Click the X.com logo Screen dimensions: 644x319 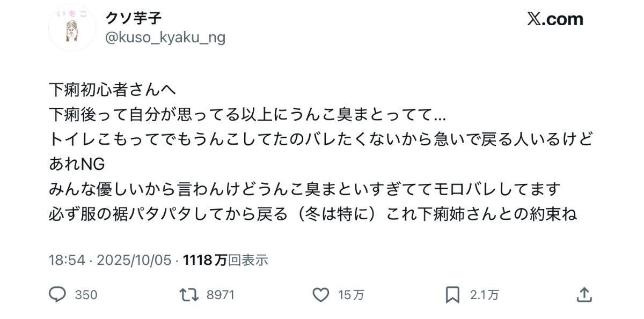tap(555, 19)
